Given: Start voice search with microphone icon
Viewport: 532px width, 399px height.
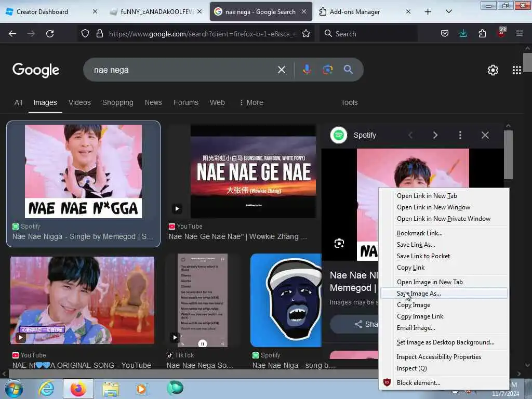Looking at the screenshot, I should pyautogui.click(x=307, y=70).
